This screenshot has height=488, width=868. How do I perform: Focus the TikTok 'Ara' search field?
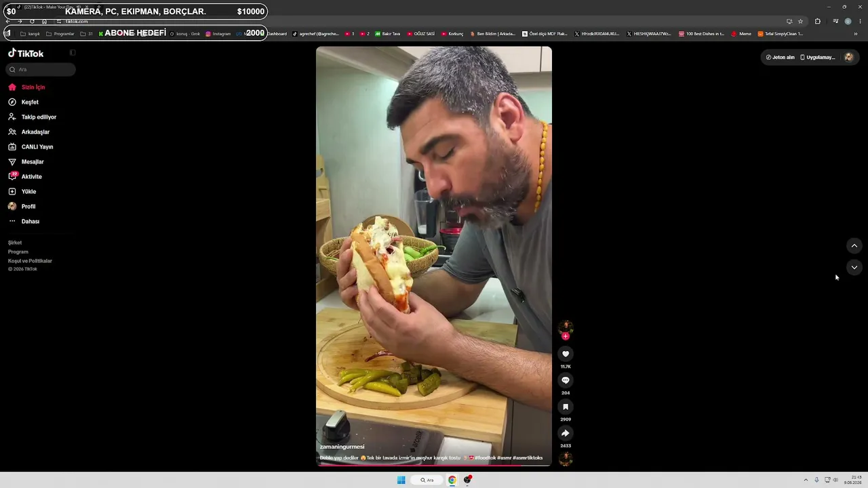pos(41,69)
